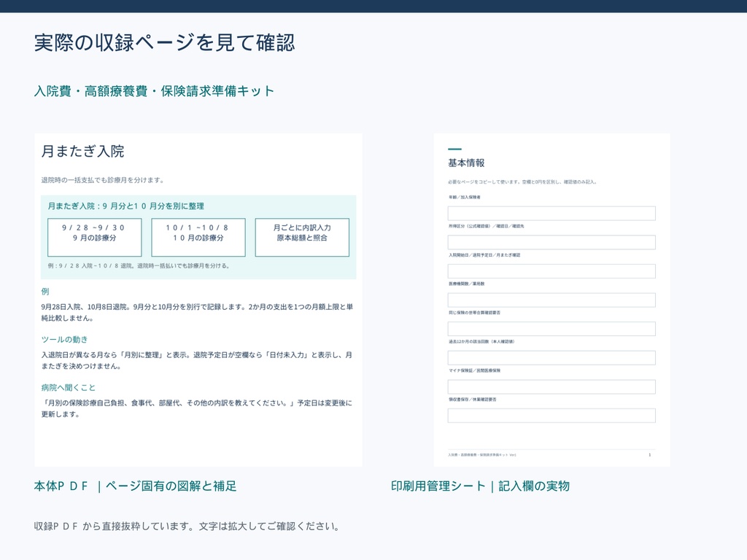Click the input box under 所得区分(公式確認値)
The image size is (747, 560).
pyautogui.click(x=551, y=242)
